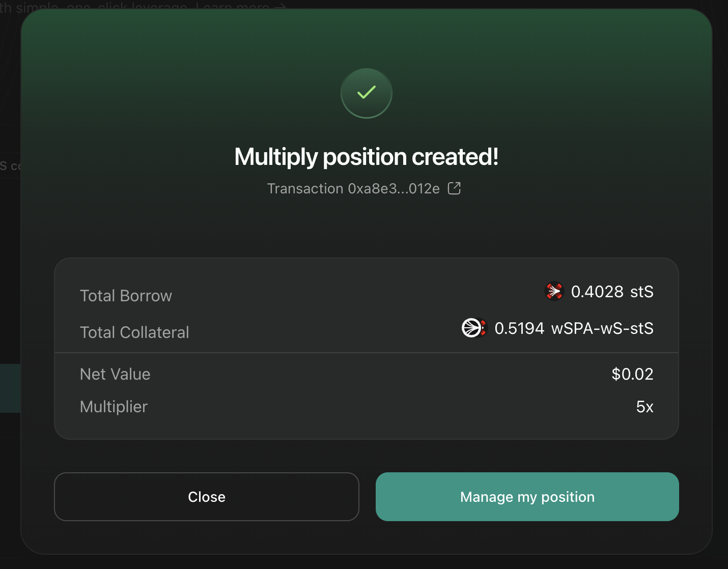Click the stS borrow token symbol
The height and width of the screenshot is (569, 728).
641,292
